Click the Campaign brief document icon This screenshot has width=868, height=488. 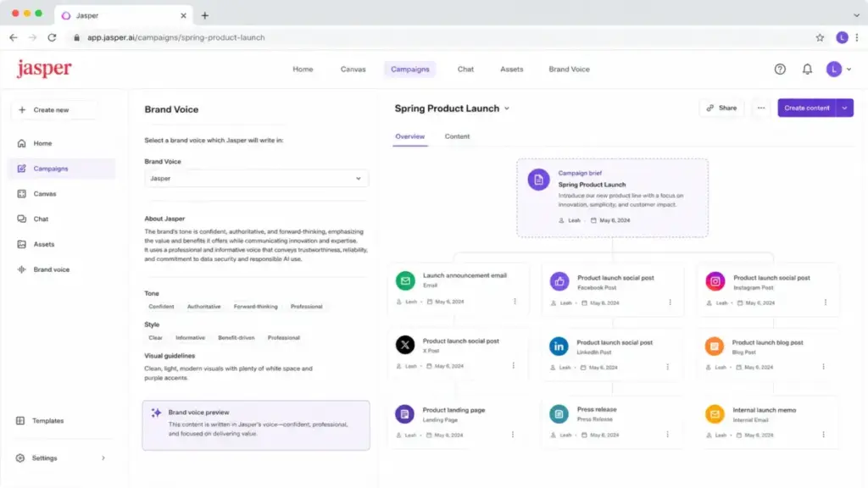(538, 180)
